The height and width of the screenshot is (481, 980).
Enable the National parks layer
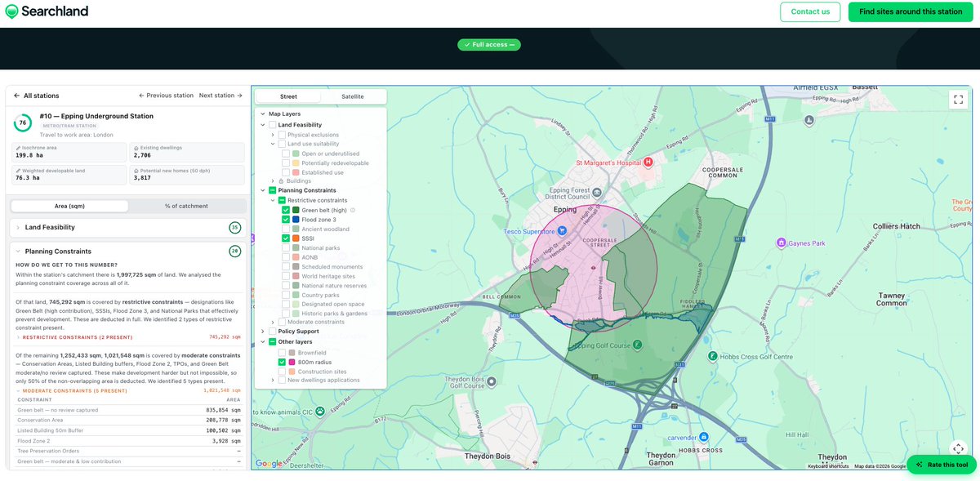point(286,248)
